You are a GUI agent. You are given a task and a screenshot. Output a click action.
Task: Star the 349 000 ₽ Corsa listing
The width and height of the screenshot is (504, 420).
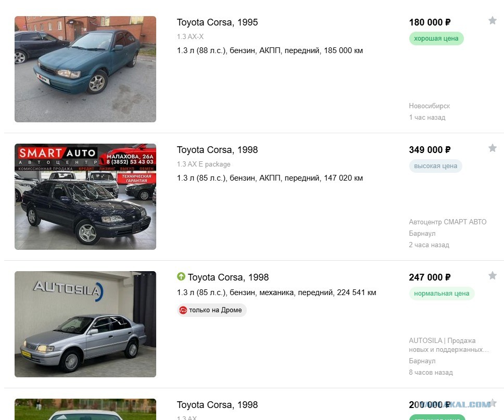493,148
